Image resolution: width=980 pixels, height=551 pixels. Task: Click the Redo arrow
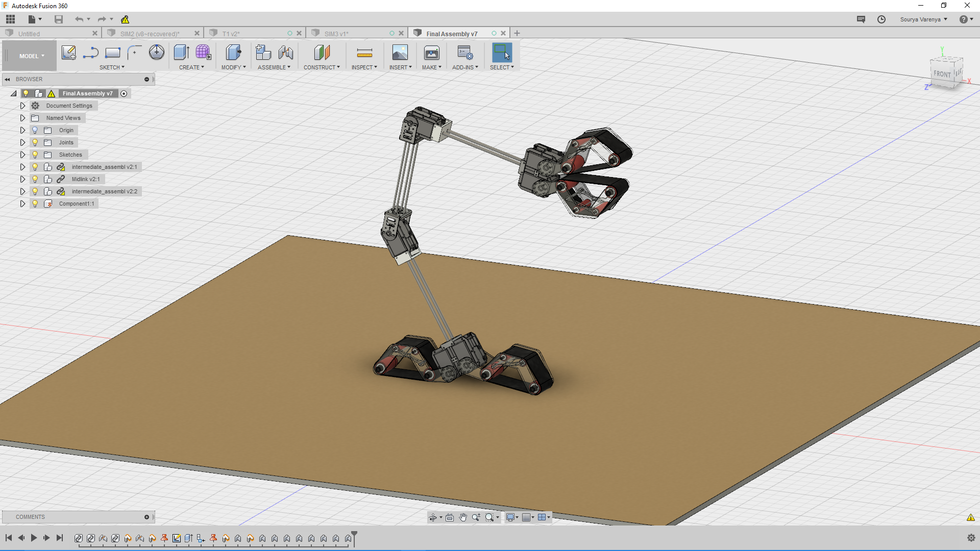(x=102, y=19)
